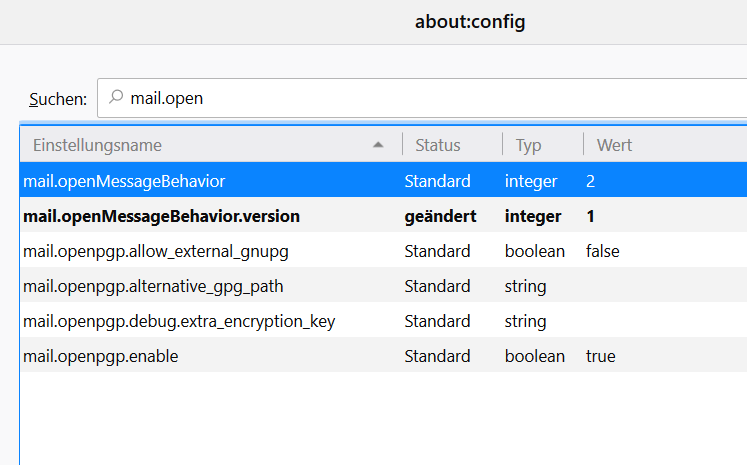Click the about:config window title
Screen dimensions: 747x465
coord(470,22)
